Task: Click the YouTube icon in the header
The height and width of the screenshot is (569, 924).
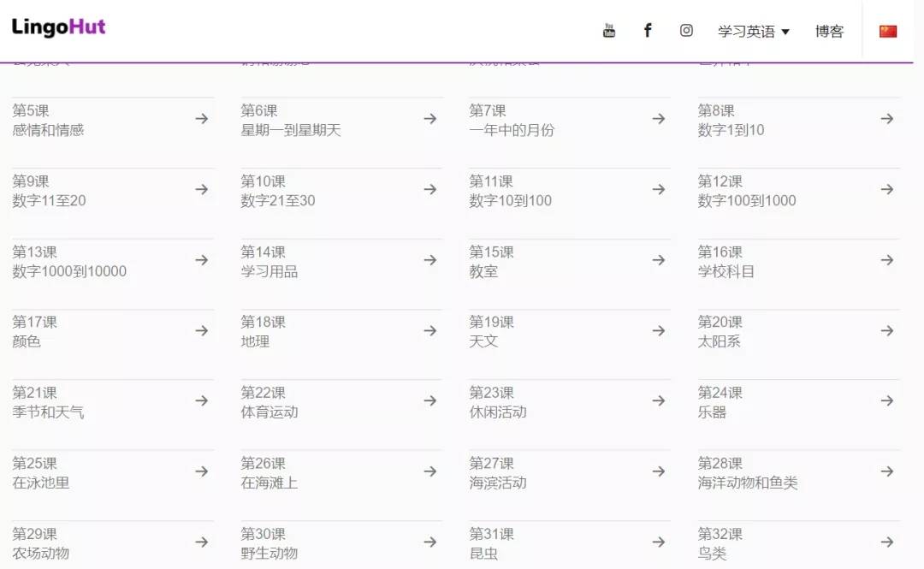Action: coord(609,30)
